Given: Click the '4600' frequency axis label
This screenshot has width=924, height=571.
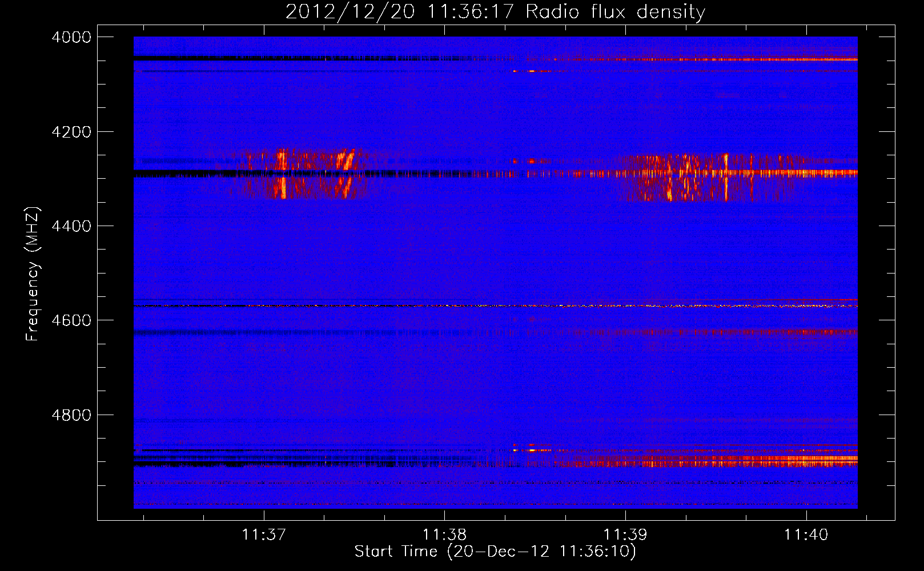Looking at the screenshot, I should click(71, 320).
